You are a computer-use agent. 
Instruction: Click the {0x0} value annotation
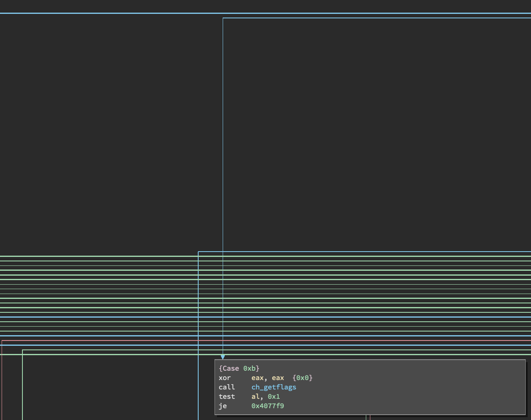click(303, 378)
